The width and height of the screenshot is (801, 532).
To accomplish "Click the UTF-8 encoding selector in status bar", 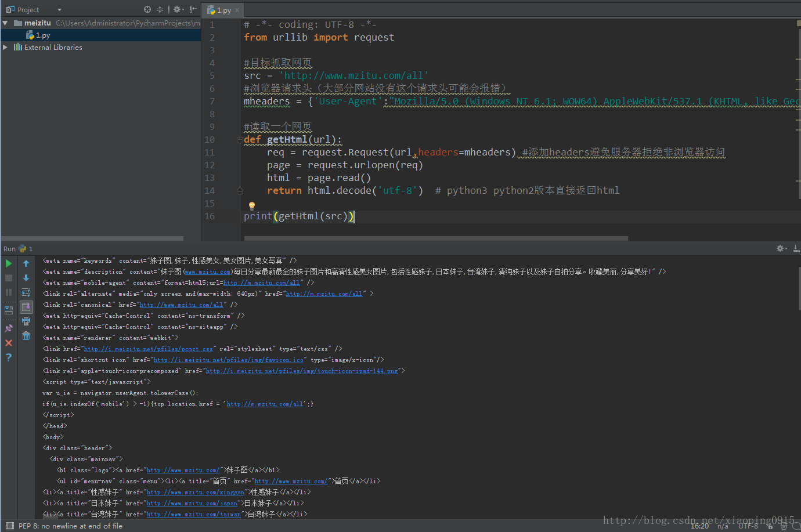I will [748, 526].
